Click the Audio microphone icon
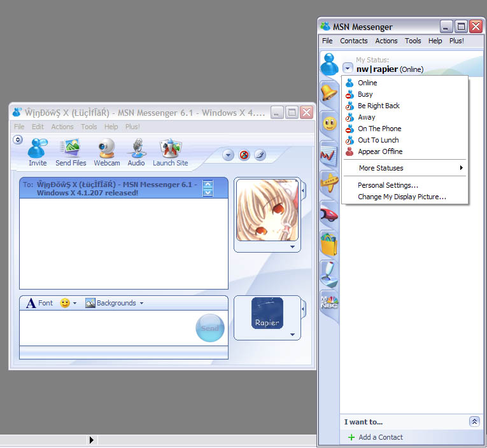 (136, 152)
